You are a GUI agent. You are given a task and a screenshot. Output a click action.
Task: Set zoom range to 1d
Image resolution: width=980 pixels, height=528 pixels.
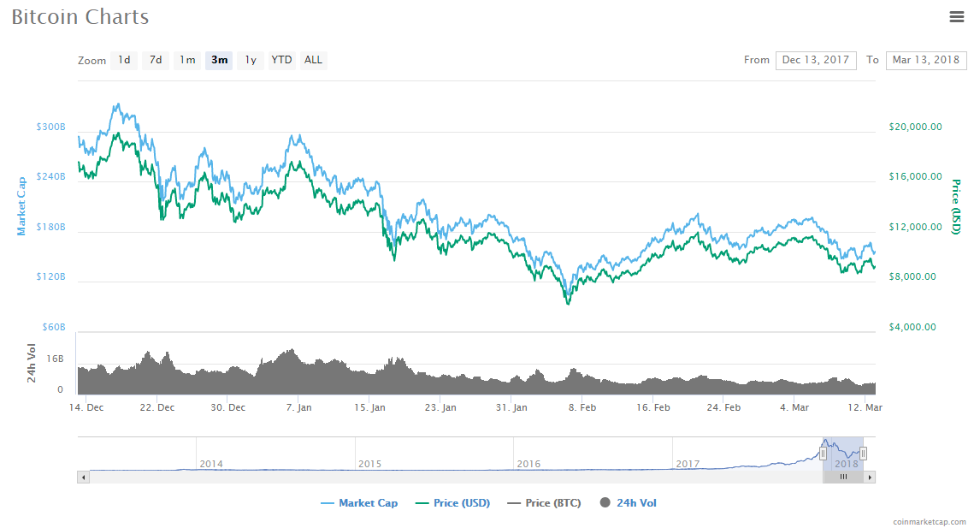[124, 60]
